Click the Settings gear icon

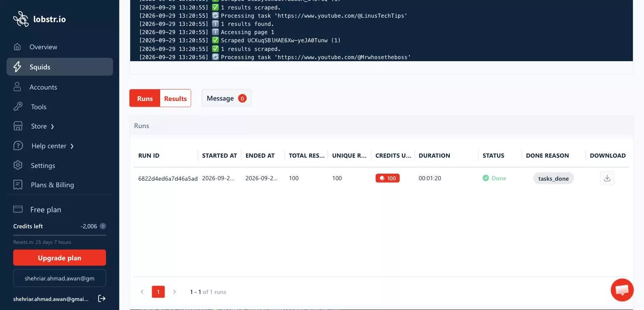18,165
